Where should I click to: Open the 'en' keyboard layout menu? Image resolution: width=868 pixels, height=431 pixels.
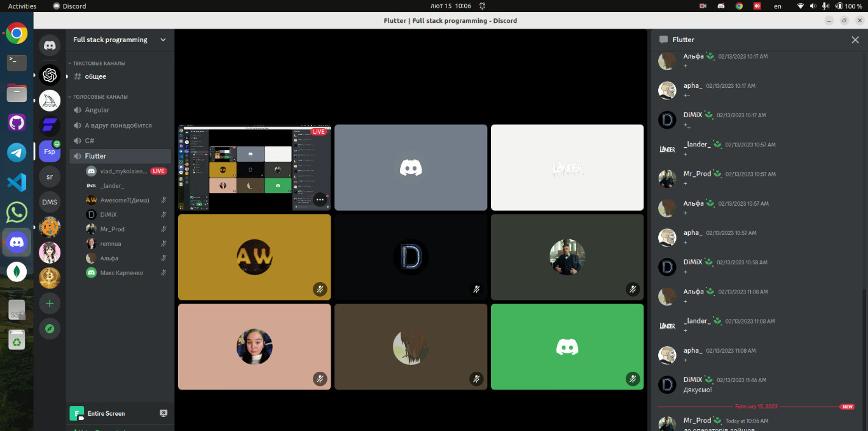(x=777, y=6)
